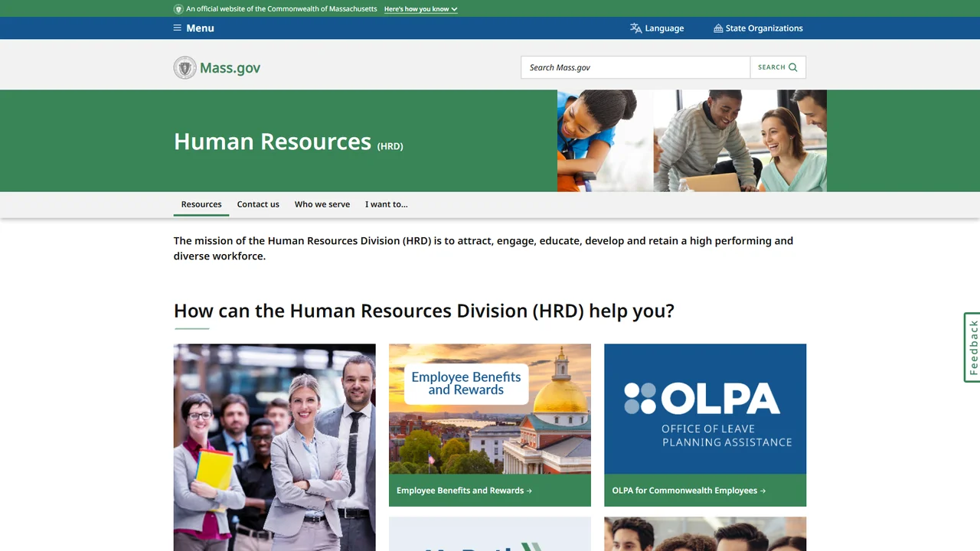980x551 pixels.
Task: Click the hamburger Menu icon
Action: [x=178, y=28]
